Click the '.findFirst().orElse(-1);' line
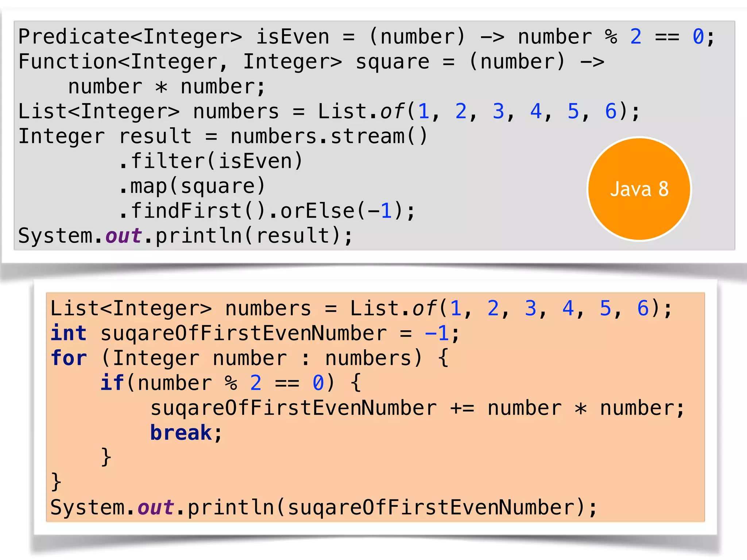 point(267,211)
